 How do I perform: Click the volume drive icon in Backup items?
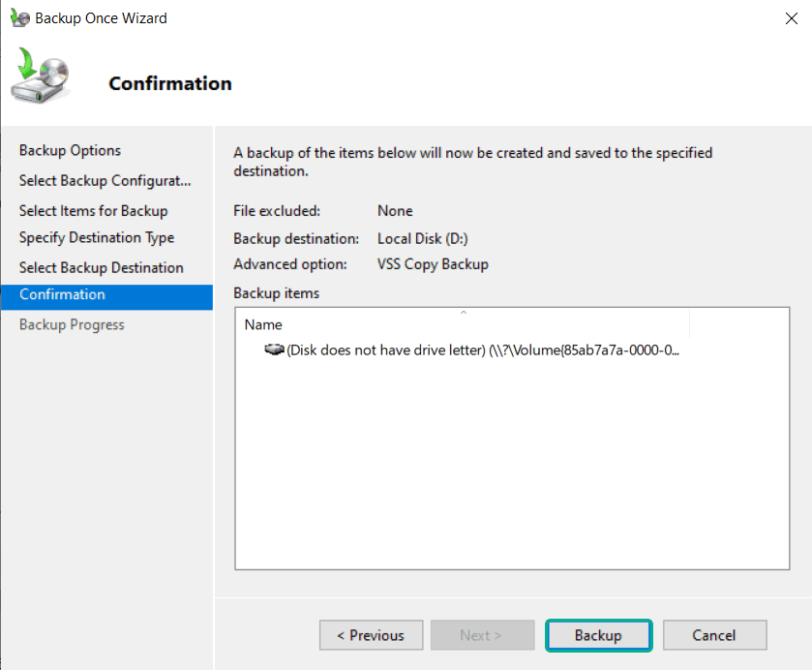tap(274, 350)
